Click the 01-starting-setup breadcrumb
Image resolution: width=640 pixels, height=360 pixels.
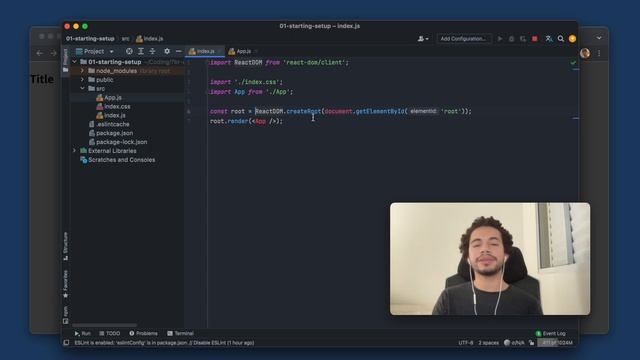coord(90,39)
